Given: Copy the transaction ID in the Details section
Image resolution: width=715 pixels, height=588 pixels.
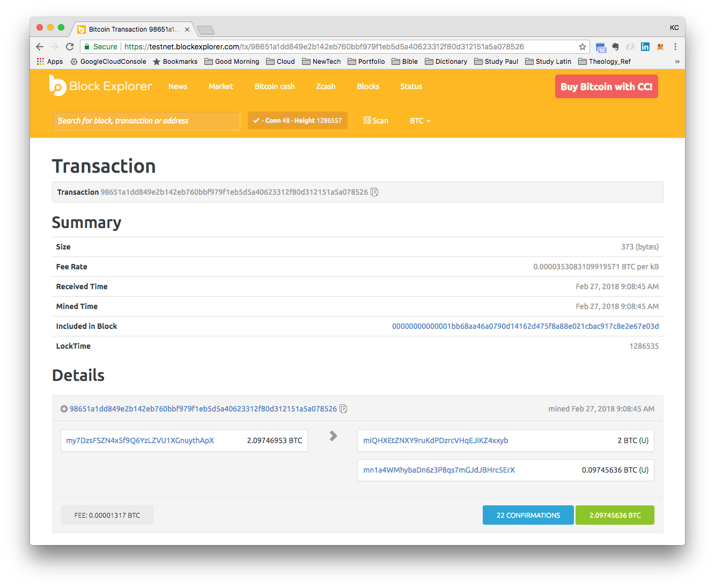Looking at the screenshot, I should pyautogui.click(x=343, y=409).
